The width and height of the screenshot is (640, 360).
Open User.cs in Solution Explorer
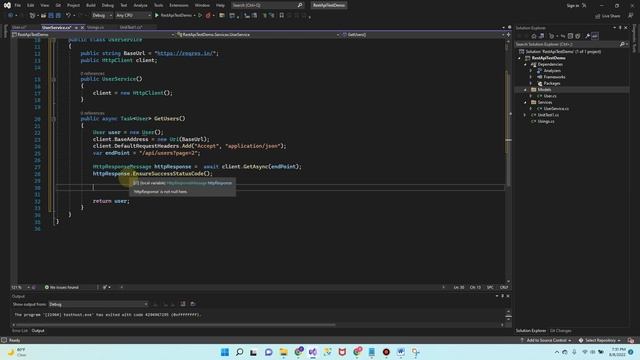click(x=550, y=96)
